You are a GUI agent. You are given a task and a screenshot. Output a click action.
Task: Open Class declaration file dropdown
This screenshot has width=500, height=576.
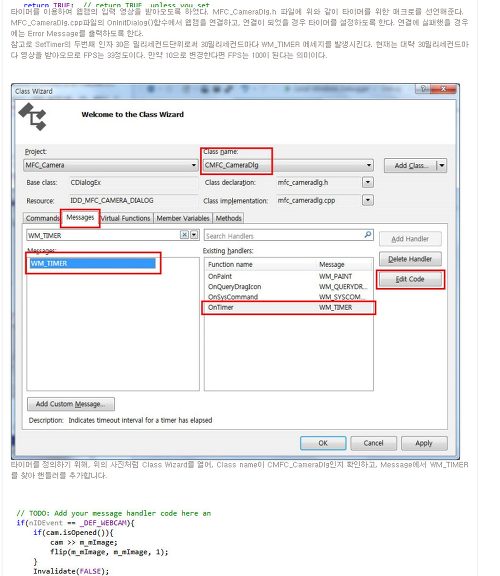pos(368,182)
